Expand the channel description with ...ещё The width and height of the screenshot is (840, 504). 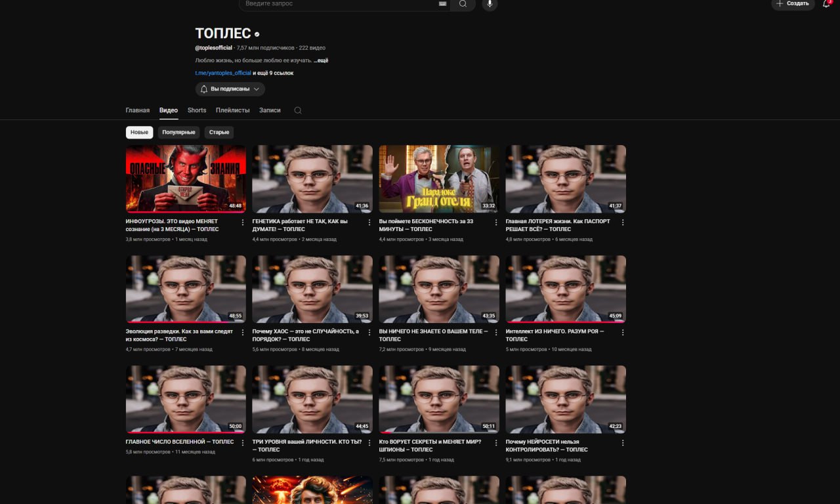(321, 60)
